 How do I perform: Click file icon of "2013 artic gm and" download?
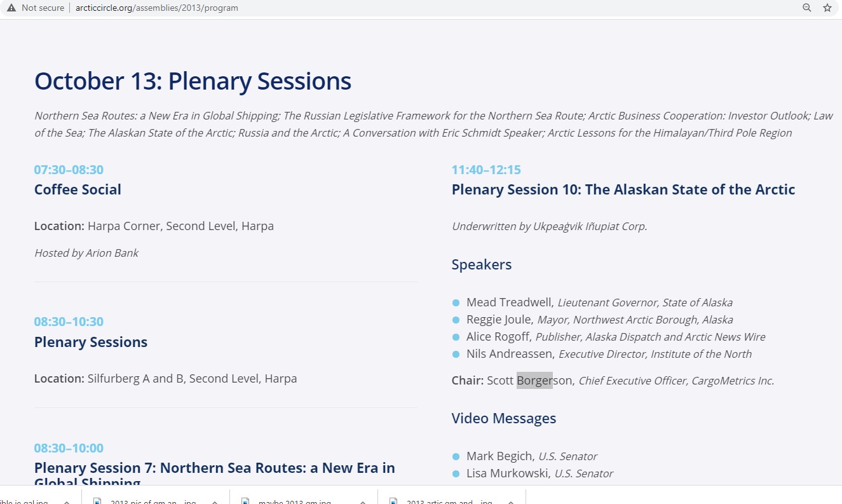click(x=393, y=501)
